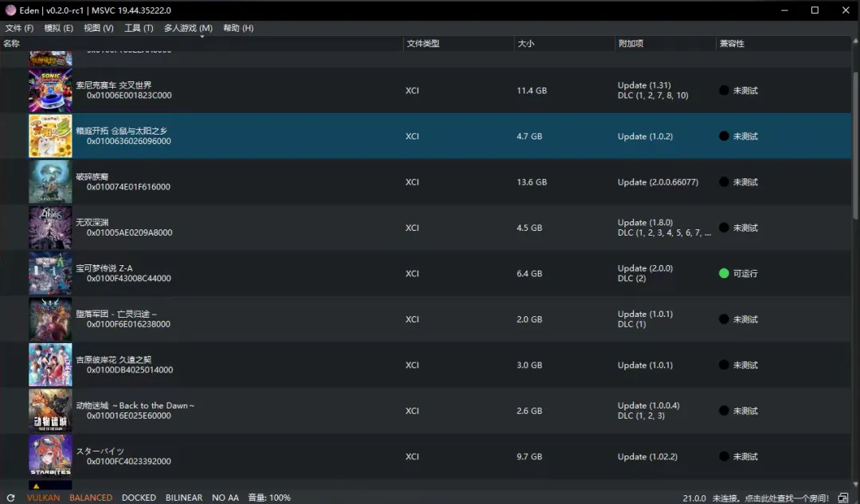Click the 宝可梦传说 Z-A cover icon
The height and width of the screenshot is (504, 860).
(x=50, y=273)
